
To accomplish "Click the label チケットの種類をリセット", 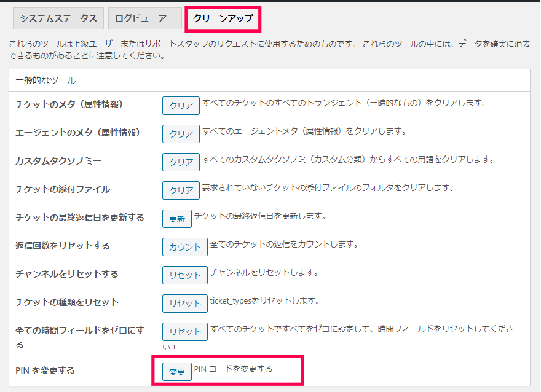I will pos(67,302).
